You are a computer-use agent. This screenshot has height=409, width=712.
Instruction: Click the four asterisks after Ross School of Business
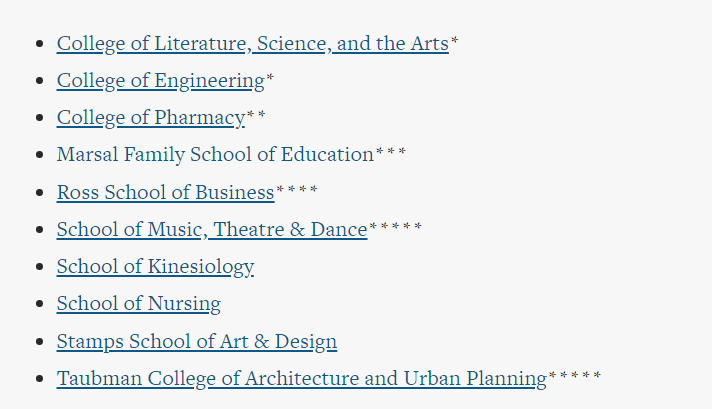[297, 189]
